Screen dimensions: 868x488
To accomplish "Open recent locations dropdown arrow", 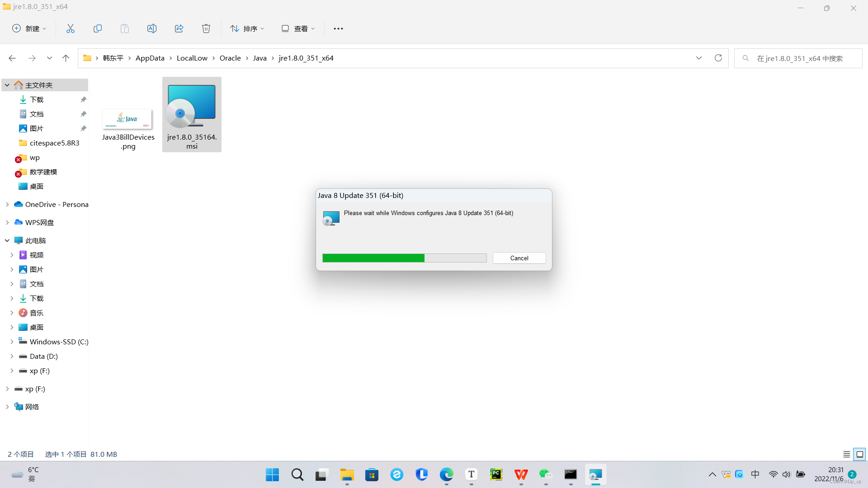I will tap(49, 58).
